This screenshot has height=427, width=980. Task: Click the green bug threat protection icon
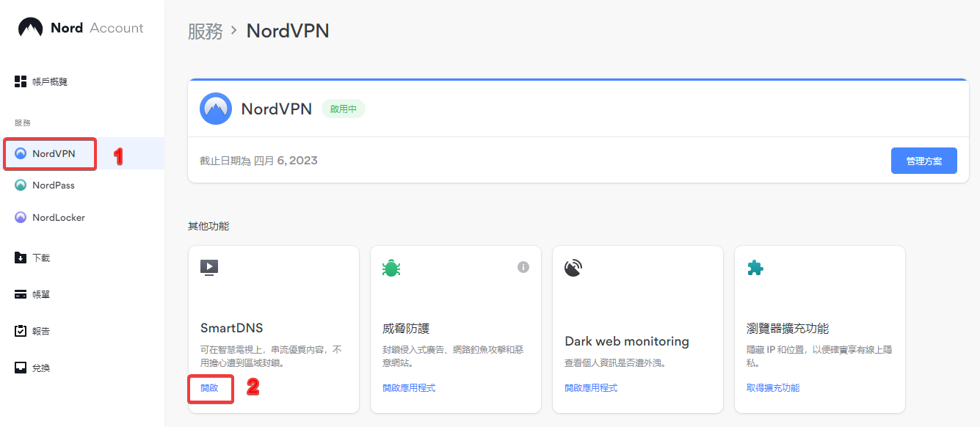(x=391, y=268)
